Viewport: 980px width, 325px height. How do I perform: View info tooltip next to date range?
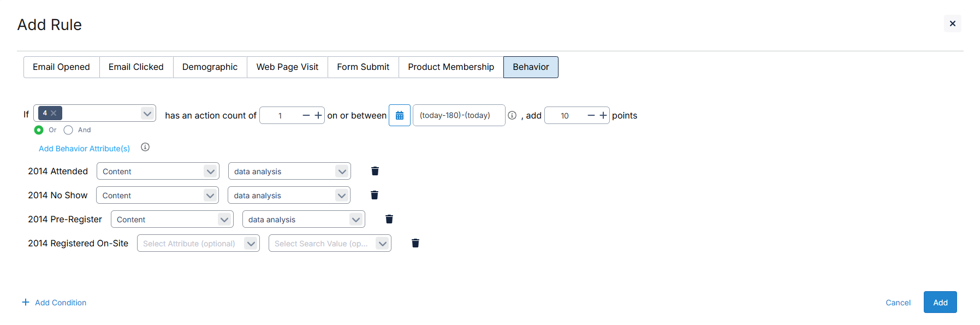click(x=512, y=115)
